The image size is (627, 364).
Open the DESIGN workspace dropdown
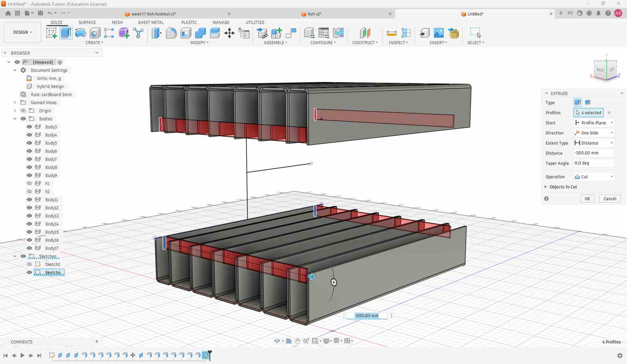click(x=22, y=32)
